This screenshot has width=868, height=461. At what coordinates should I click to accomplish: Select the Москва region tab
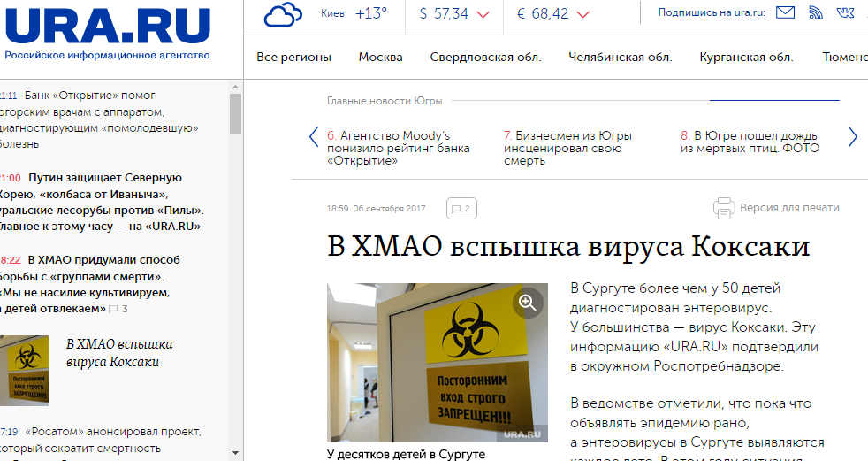(380, 57)
